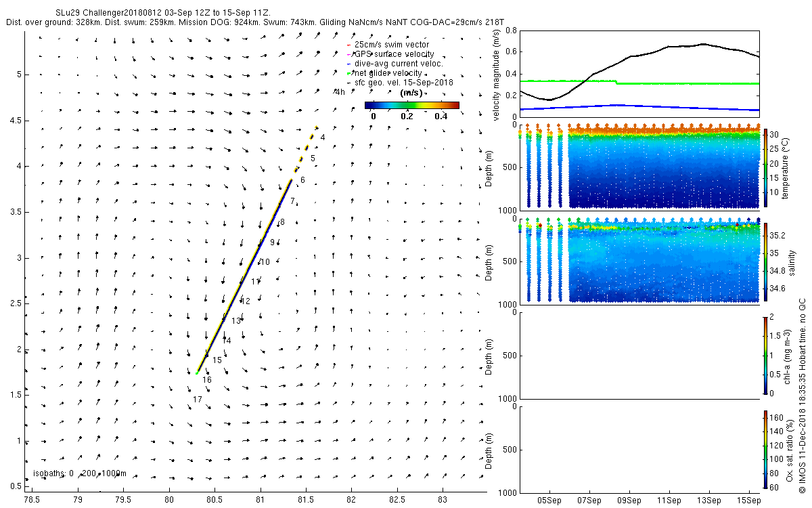This screenshot has height=508, width=812.
Task: Click legend entry 'sfc geo. vel. 15-Sep-2018'
Action: pos(404,83)
